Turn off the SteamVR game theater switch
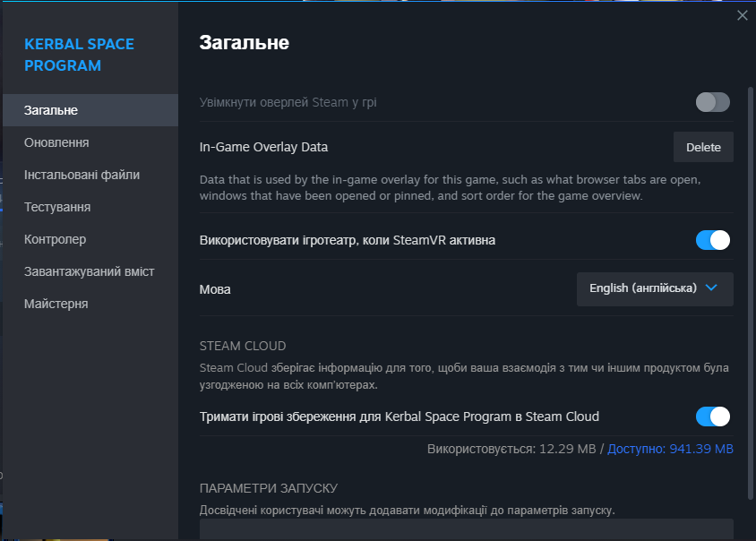Viewport: 756px width, 541px height. point(712,240)
